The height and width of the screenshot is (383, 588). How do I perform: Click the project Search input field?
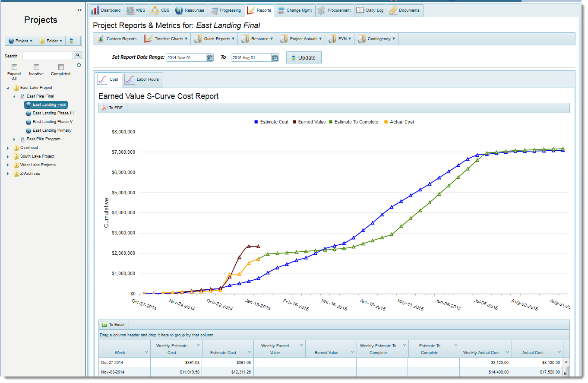click(47, 55)
